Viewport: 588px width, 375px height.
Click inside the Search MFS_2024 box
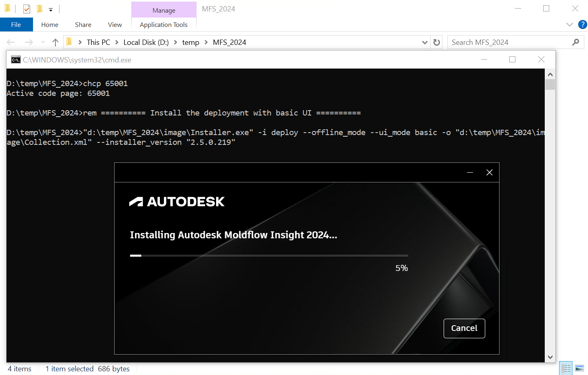point(502,42)
